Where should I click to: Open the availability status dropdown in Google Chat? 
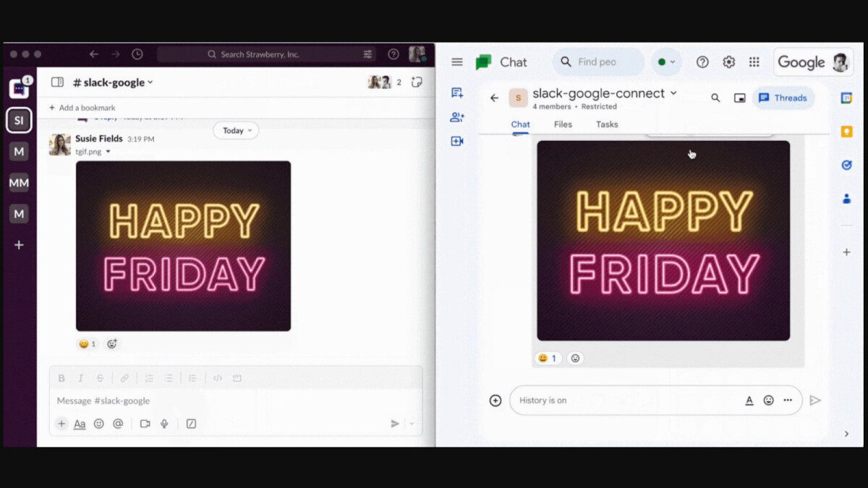(x=665, y=62)
